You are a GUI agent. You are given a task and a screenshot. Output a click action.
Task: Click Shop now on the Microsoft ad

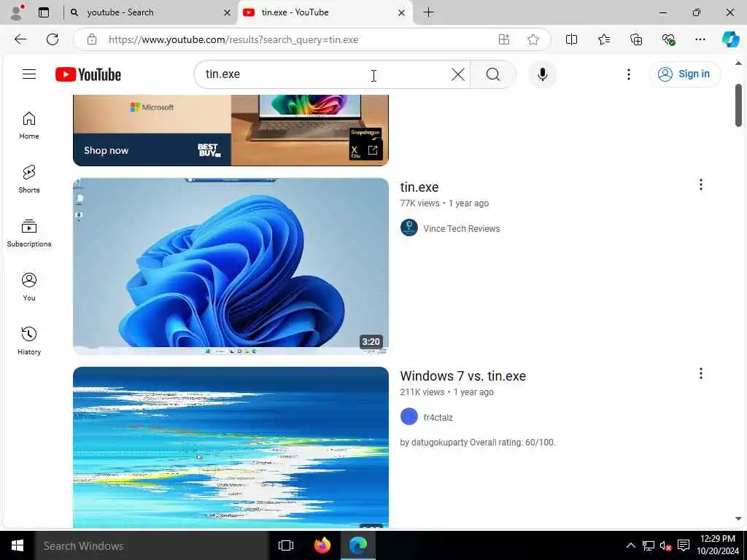[107, 150]
